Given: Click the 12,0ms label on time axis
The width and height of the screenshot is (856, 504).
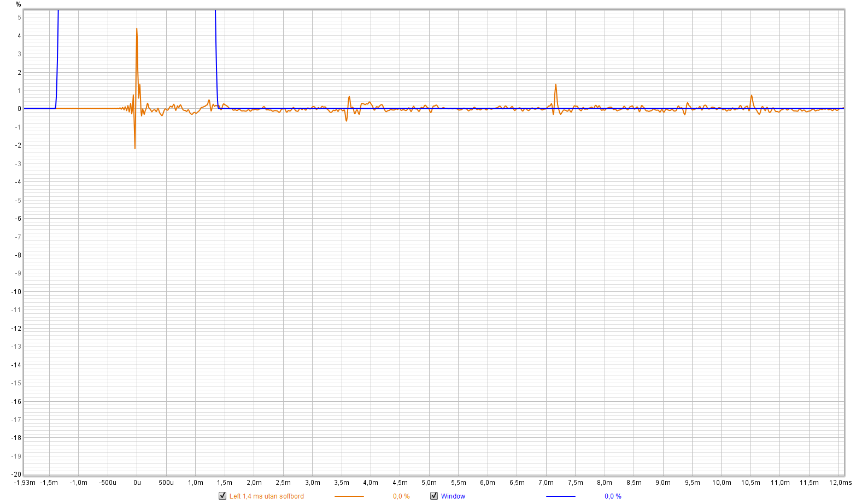Looking at the screenshot, I should click(x=841, y=483).
